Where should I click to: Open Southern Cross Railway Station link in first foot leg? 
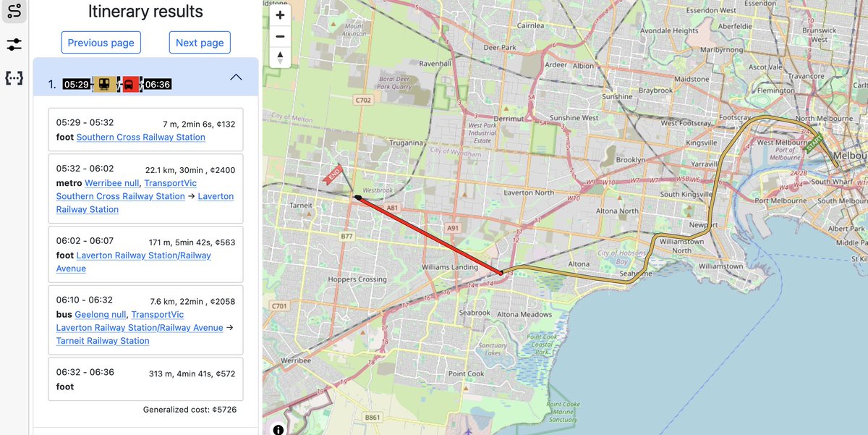141,137
